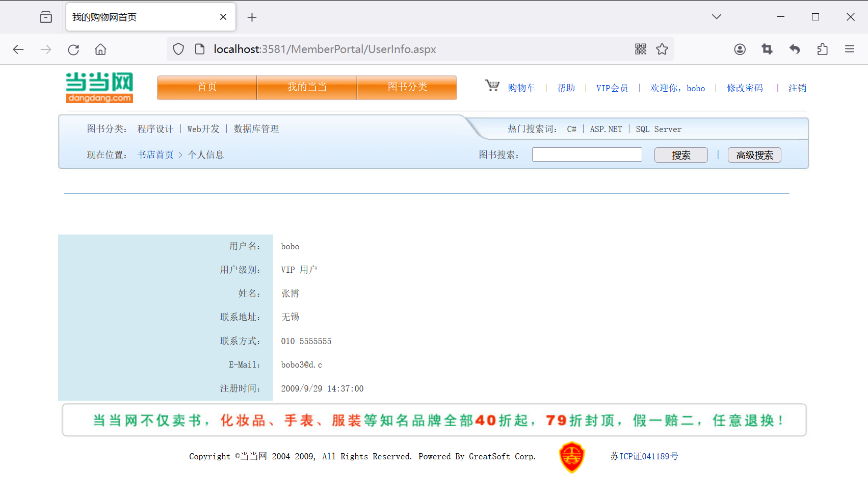Click into the 图书搜索 text field
This screenshot has height=495, width=868.
click(x=587, y=154)
